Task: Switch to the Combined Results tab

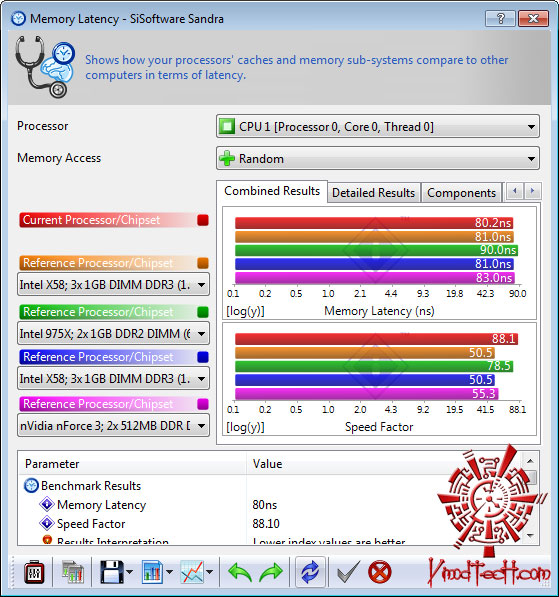Action: point(272,191)
